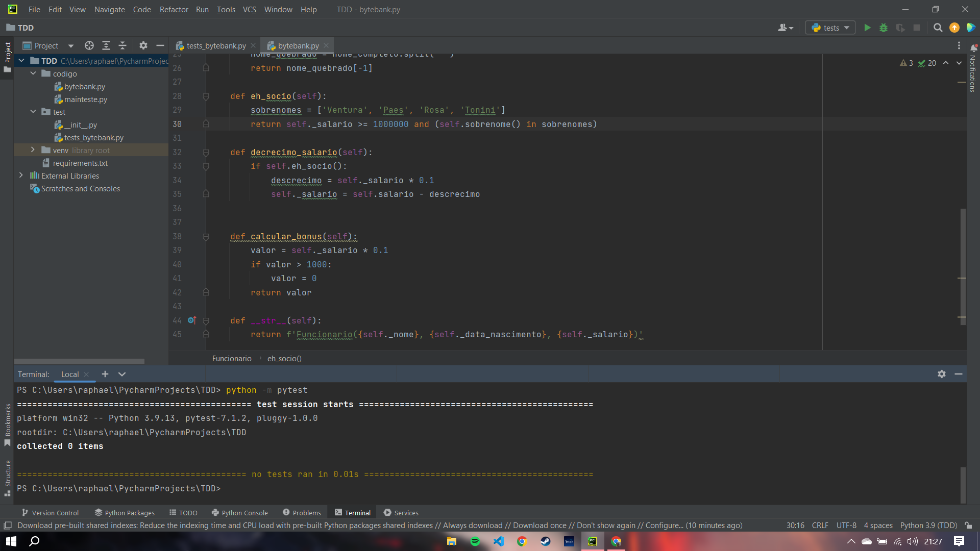Image resolution: width=980 pixels, height=551 pixels.
Task: Fold the eh_socio method at line 28
Action: [206, 96]
